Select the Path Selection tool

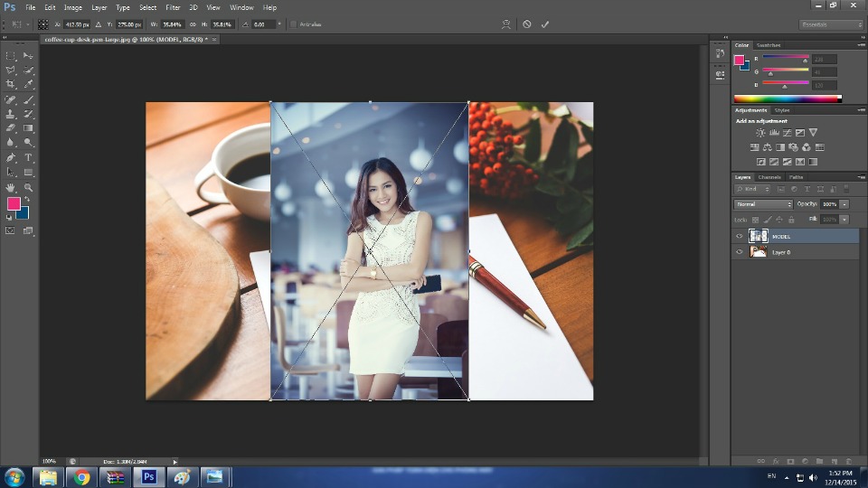point(11,172)
